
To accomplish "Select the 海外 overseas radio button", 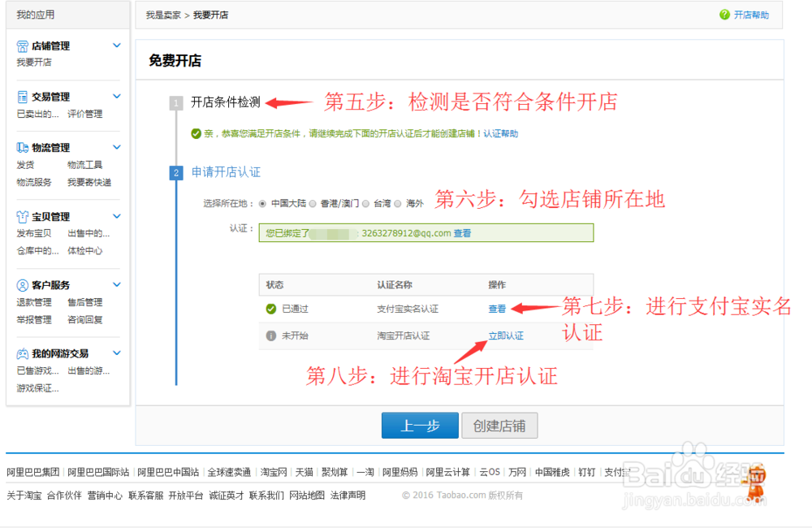I will tap(397, 201).
